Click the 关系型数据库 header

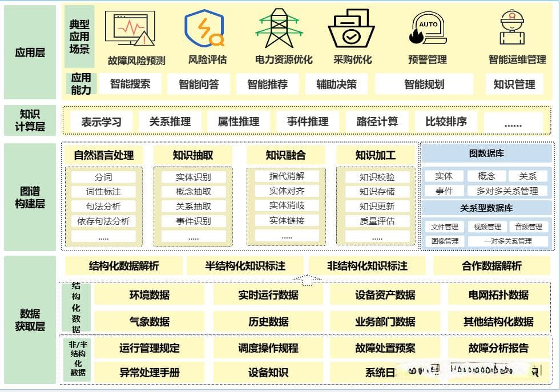tap(486, 208)
